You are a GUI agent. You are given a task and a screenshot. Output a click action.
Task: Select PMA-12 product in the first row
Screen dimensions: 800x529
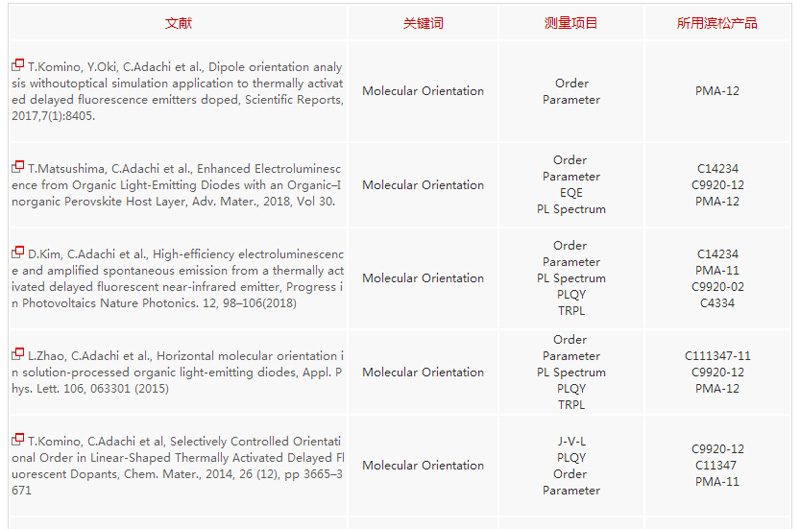coord(717,91)
